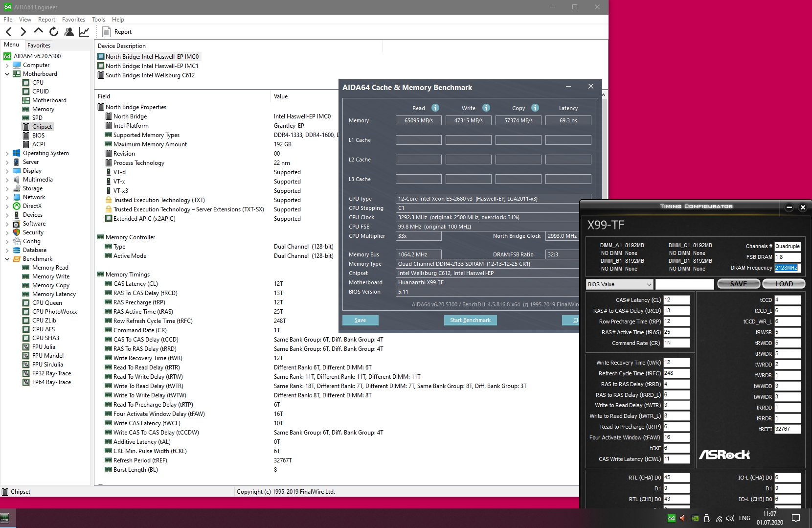The image size is (812, 528).
Task: Click the DirectX icon in tree
Action: click(17, 206)
